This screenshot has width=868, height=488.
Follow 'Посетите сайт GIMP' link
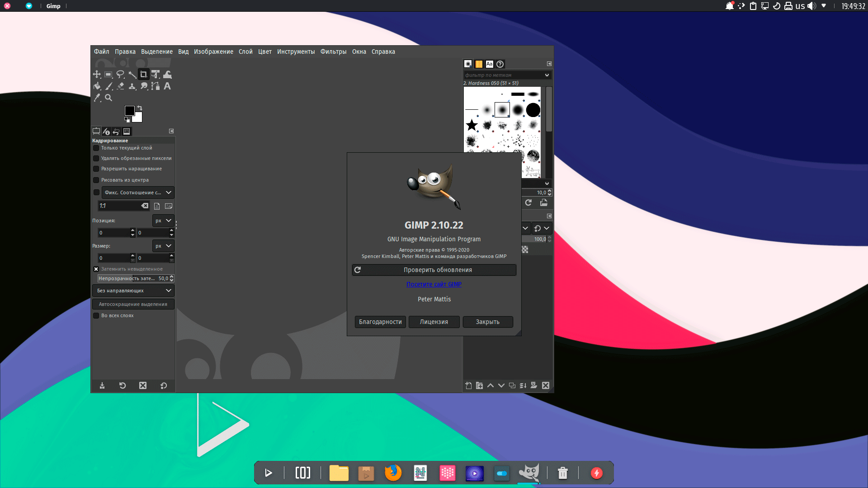[x=434, y=284]
